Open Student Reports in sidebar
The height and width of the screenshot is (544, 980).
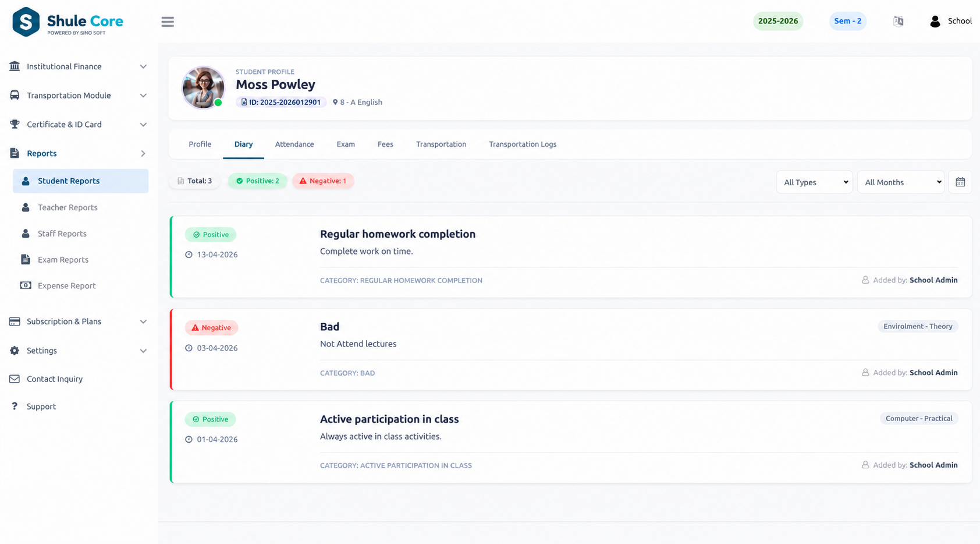(x=80, y=181)
